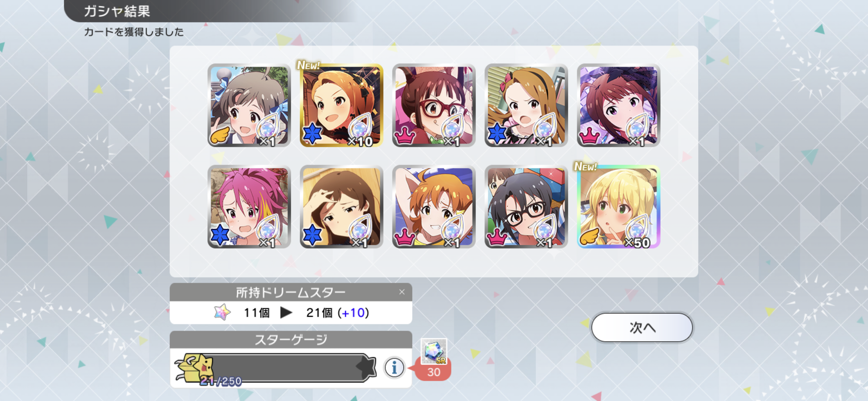Tap the dream star rainbow icon
Viewport: 868px width, 401px height.
coord(222,312)
